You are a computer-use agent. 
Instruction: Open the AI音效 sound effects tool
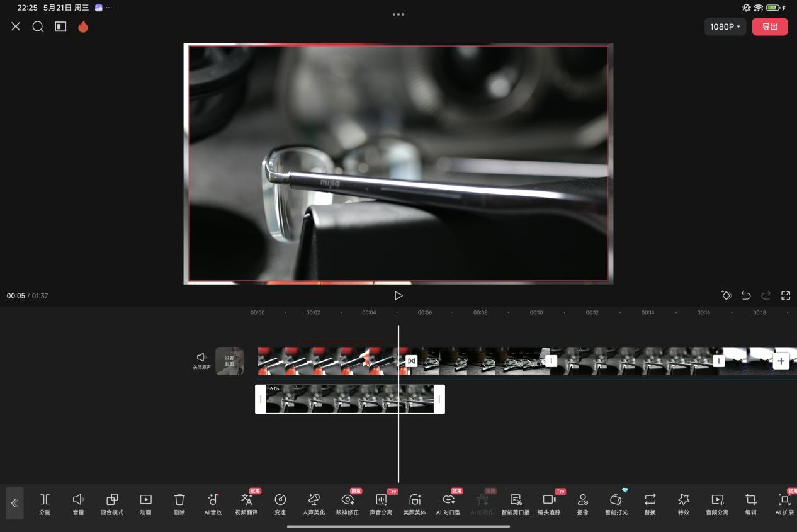213,504
